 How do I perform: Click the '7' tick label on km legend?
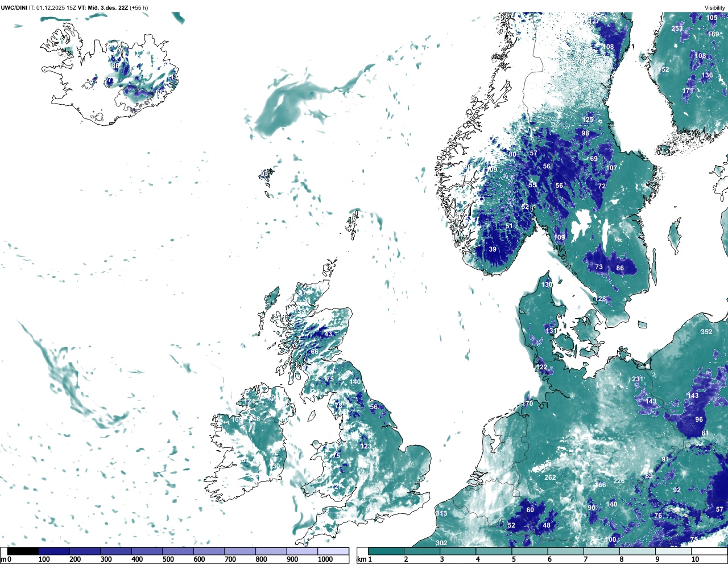click(x=585, y=559)
